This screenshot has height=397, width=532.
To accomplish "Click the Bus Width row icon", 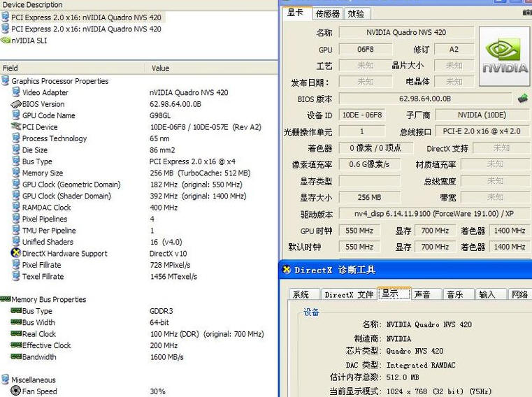I will point(16,322).
